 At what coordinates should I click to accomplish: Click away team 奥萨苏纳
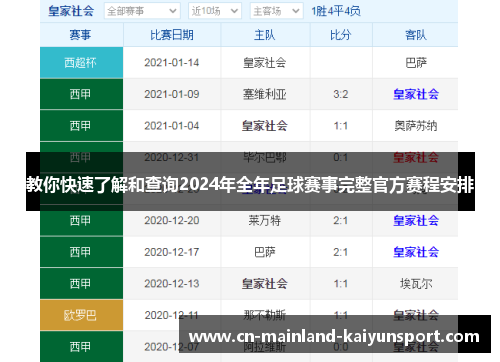pyautogui.click(x=416, y=126)
